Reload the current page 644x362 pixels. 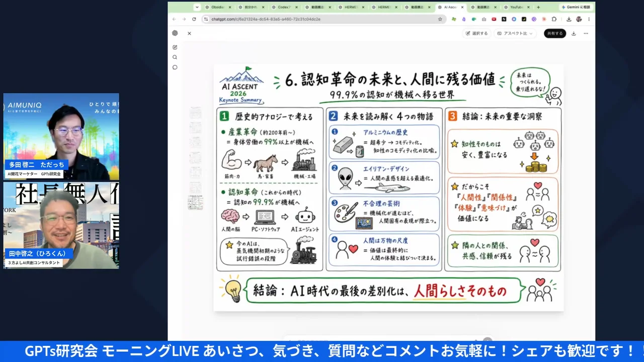(x=194, y=19)
